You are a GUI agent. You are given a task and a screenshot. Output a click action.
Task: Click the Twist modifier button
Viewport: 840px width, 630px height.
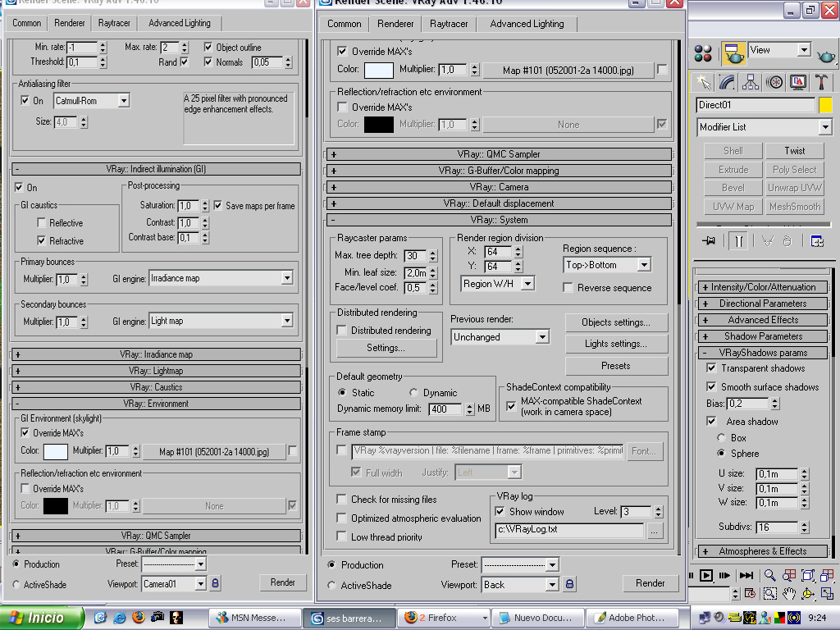pyautogui.click(x=794, y=151)
